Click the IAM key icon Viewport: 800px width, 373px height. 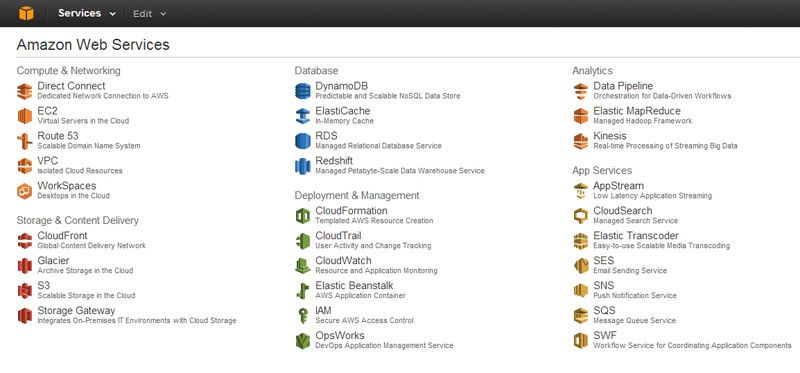303,315
